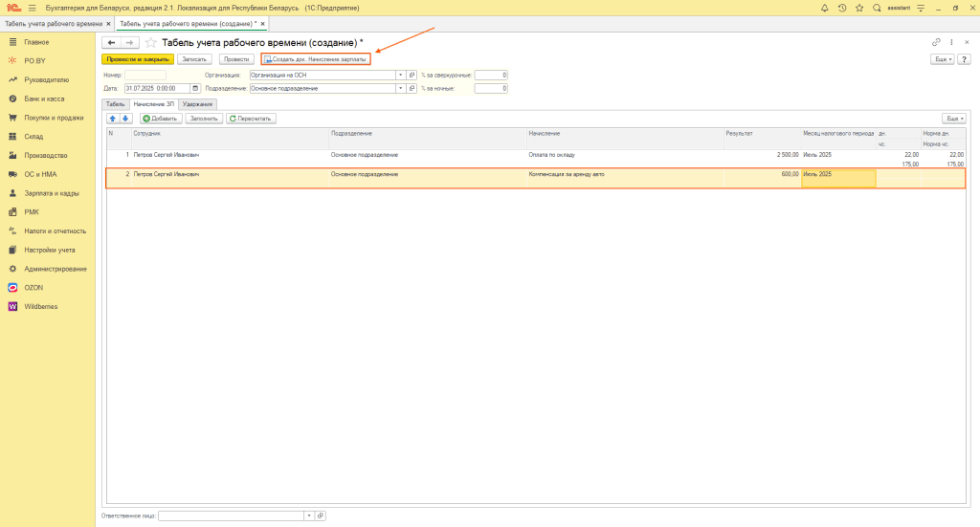Open the form's three-dot menu

pos(951,42)
